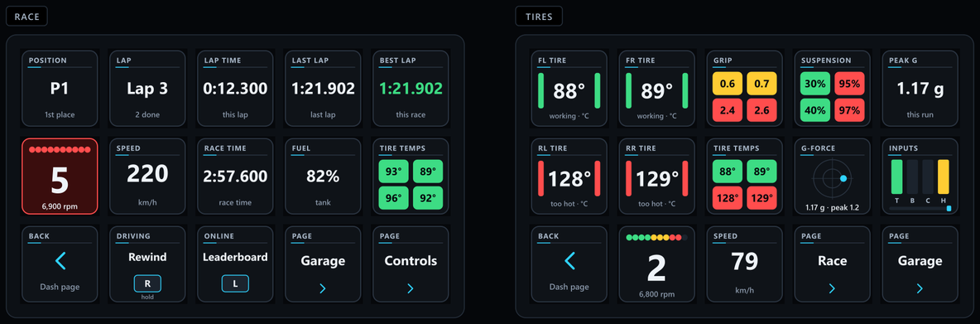Click the 1.17 g peak value

[920, 89]
